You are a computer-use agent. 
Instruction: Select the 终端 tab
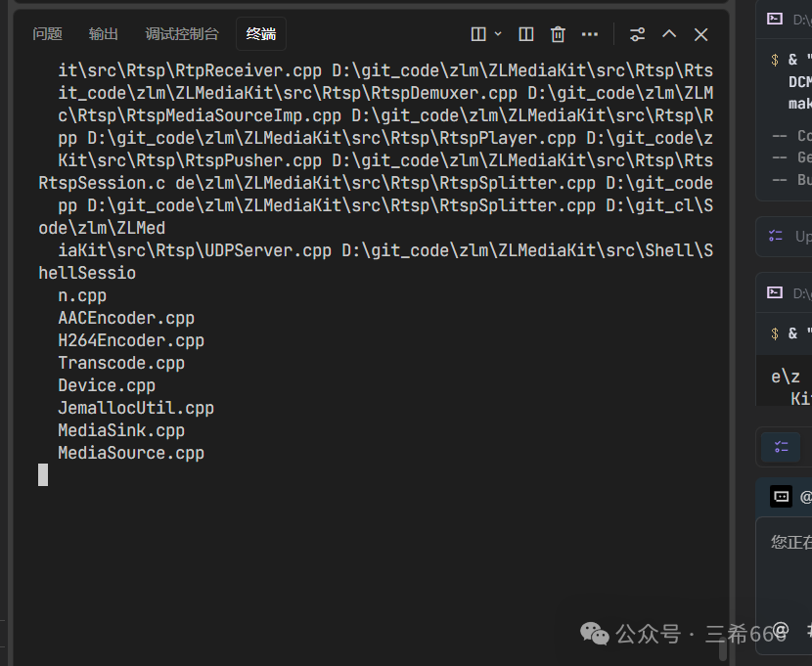point(261,34)
